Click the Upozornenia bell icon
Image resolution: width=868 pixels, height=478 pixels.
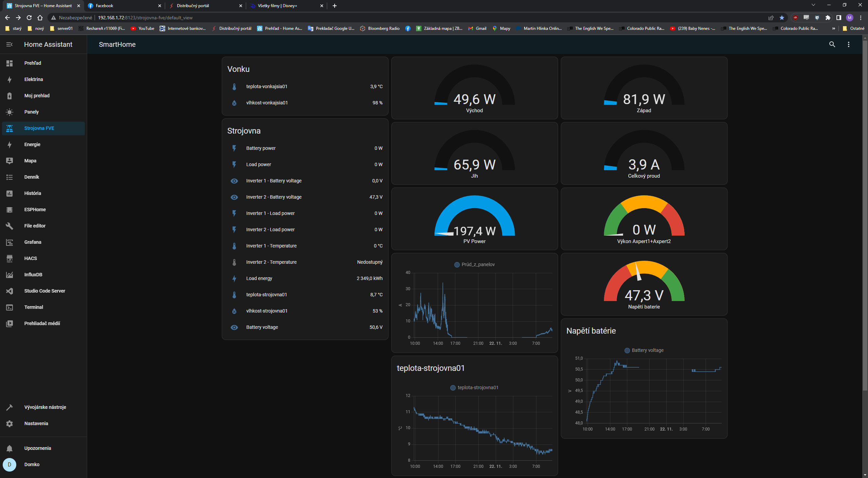point(9,448)
